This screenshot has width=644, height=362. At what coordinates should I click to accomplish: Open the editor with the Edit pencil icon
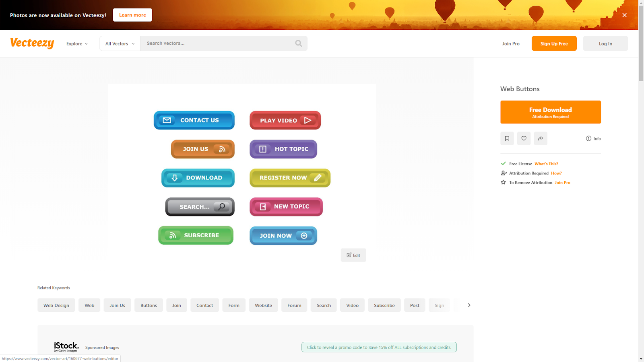point(353,255)
